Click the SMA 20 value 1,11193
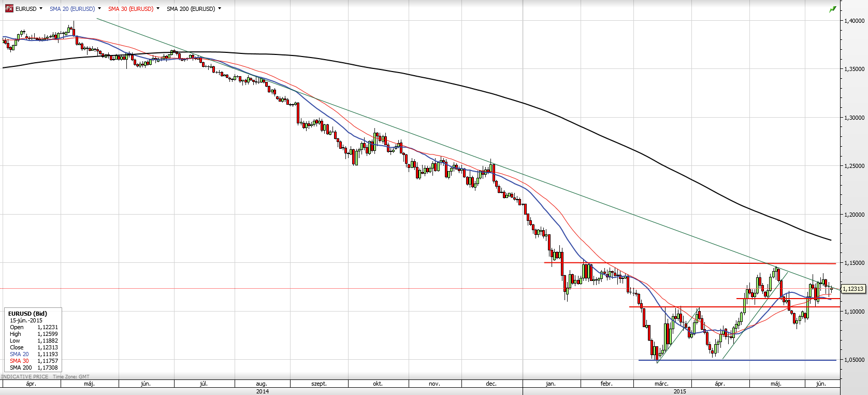The width and height of the screenshot is (868, 395). click(x=48, y=354)
